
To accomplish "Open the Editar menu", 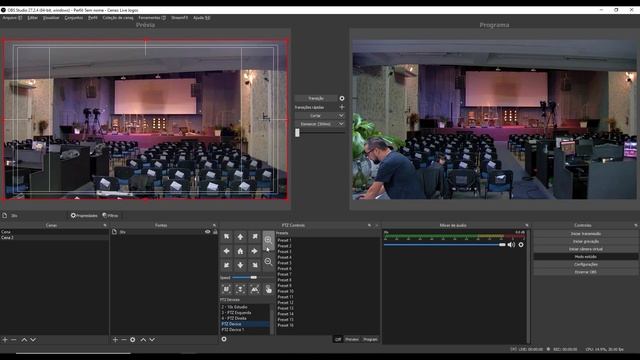I will pyautogui.click(x=33, y=18).
